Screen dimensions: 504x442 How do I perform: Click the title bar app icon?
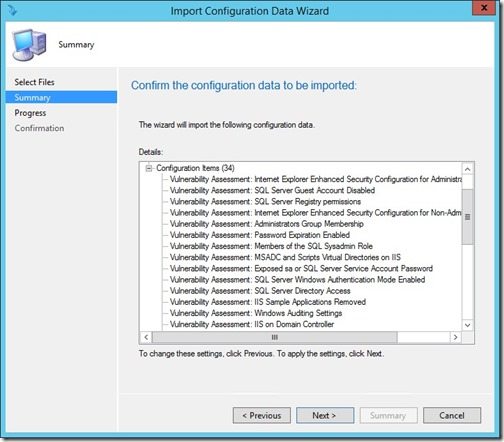pyautogui.click(x=12, y=11)
